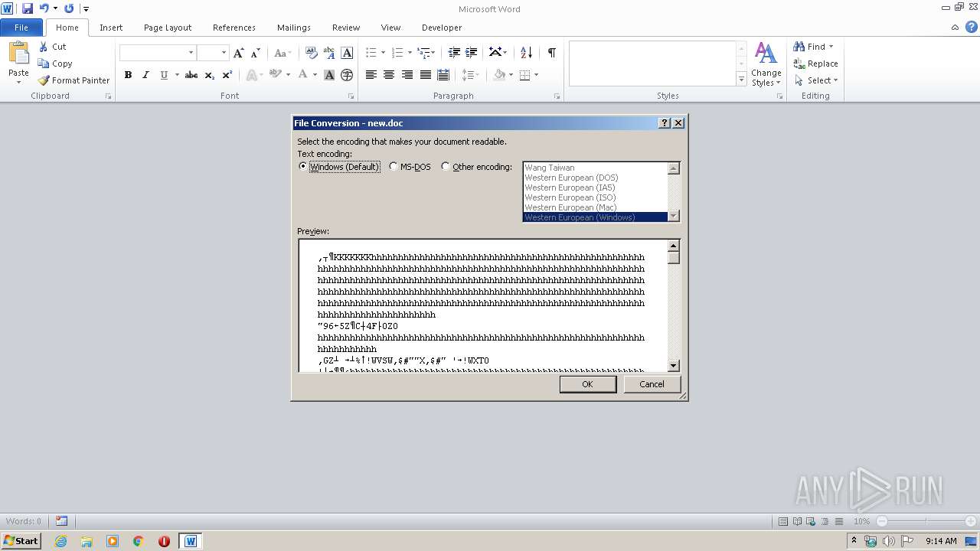Click the Paste icon in Clipboard group
The height and width of the screenshot is (551, 980).
[x=18, y=54]
